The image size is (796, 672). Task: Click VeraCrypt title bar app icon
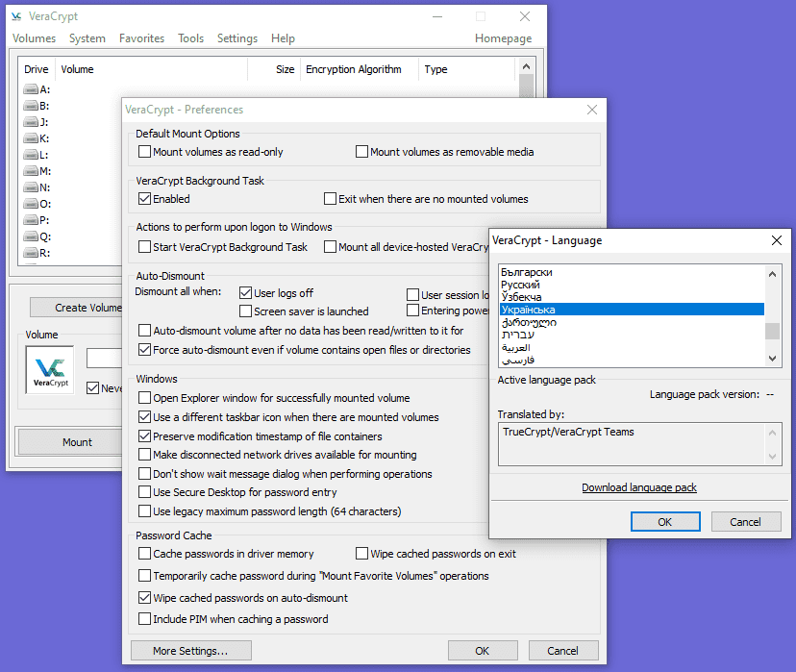click(x=16, y=16)
